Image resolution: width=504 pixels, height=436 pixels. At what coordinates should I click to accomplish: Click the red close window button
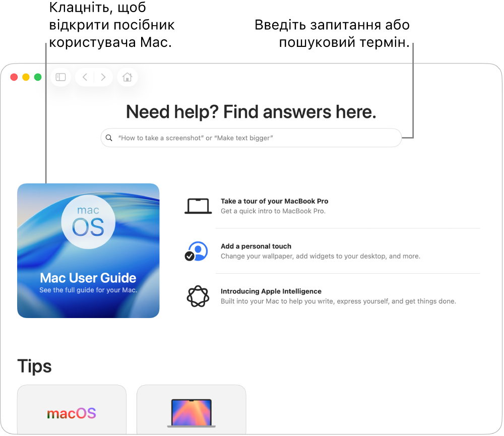[x=14, y=77]
